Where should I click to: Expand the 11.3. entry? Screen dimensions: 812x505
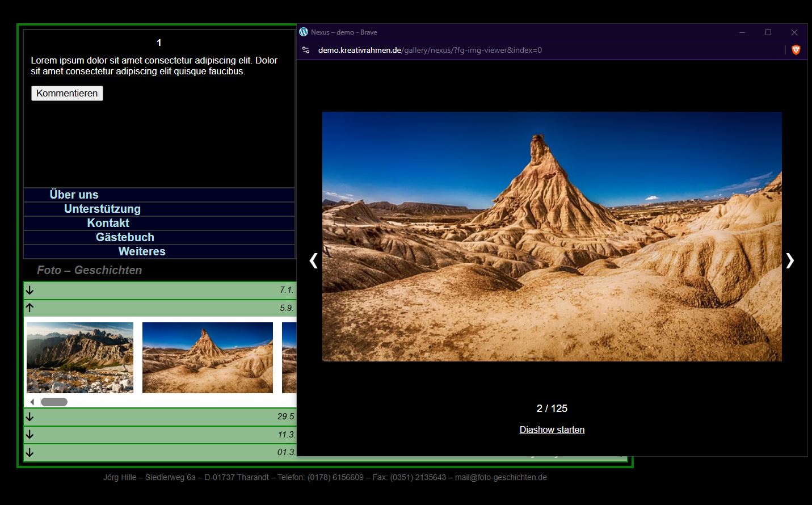[x=29, y=435]
